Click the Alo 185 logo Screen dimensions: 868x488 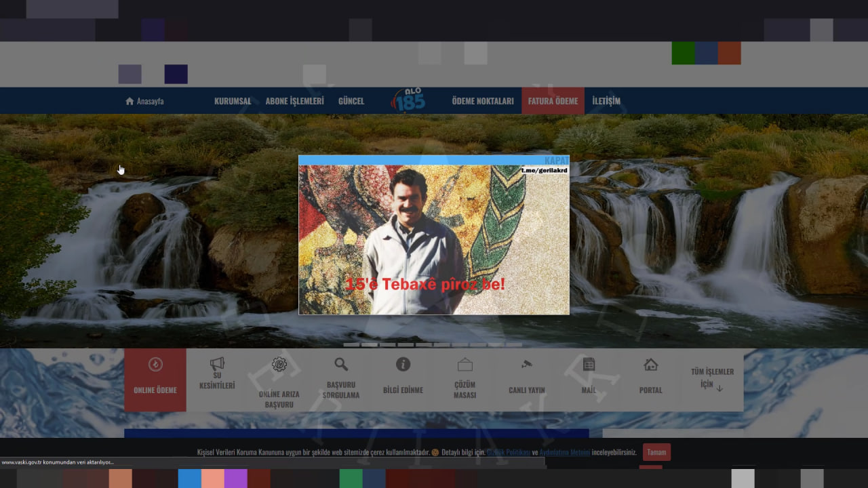click(408, 100)
